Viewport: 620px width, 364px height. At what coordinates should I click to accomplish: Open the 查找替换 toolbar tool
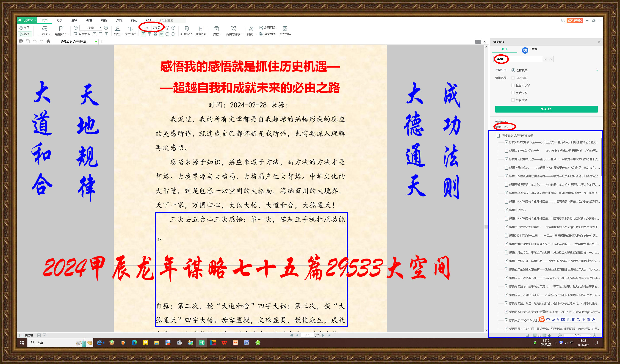[285, 29]
